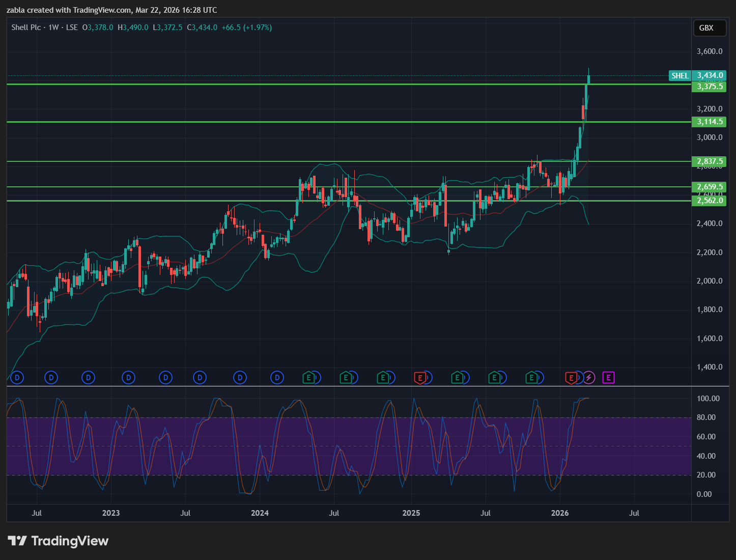
Task: Click the 2026 label on time axis
Action: click(x=560, y=513)
